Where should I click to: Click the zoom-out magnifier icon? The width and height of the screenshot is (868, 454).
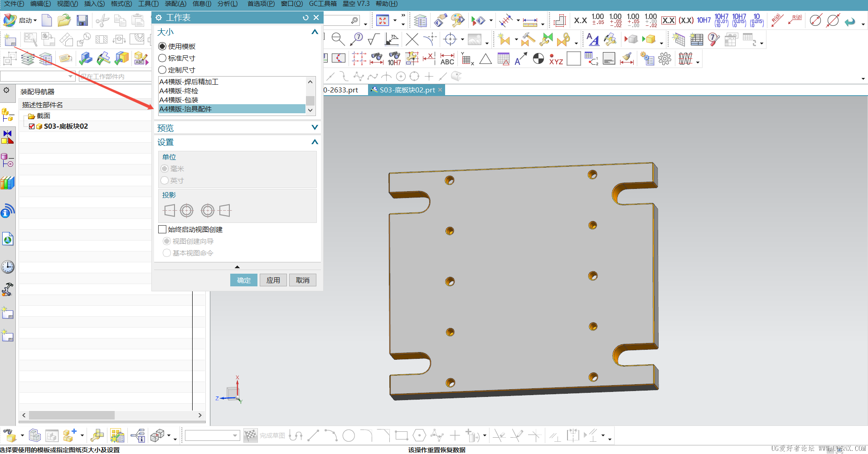point(338,39)
